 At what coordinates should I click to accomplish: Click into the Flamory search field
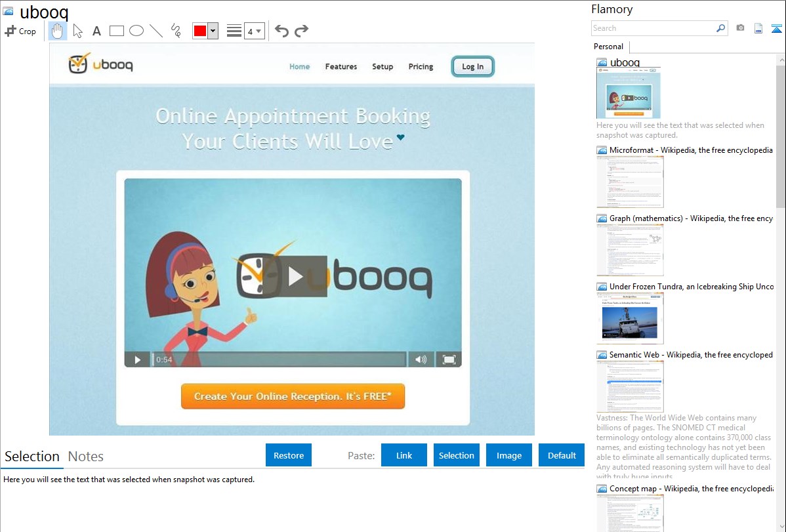(x=653, y=28)
